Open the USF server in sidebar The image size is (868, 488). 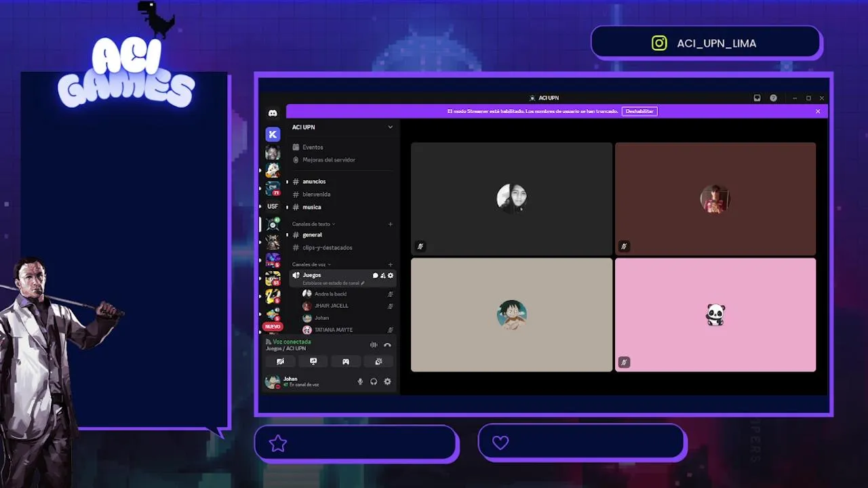[x=273, y=206]
